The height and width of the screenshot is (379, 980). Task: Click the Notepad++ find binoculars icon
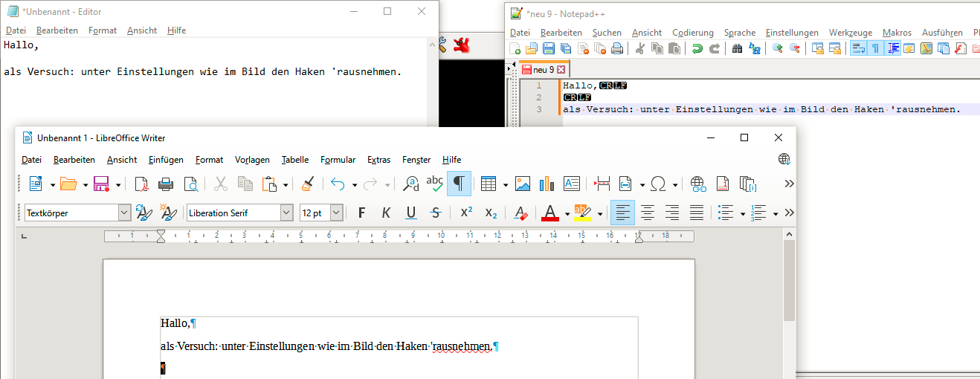[x=737, y=48]
